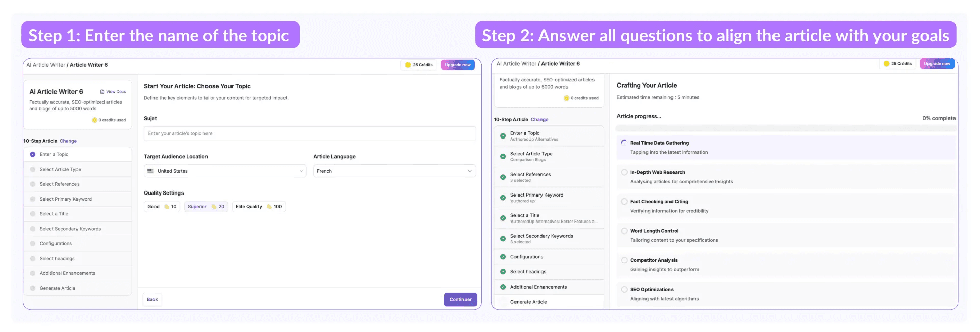The width and height of the screenshot is (980, 332).
Task: Click Upgrade now in the Crafting Your Article screen
Action: pyautogui.click(x=937, y=64)
